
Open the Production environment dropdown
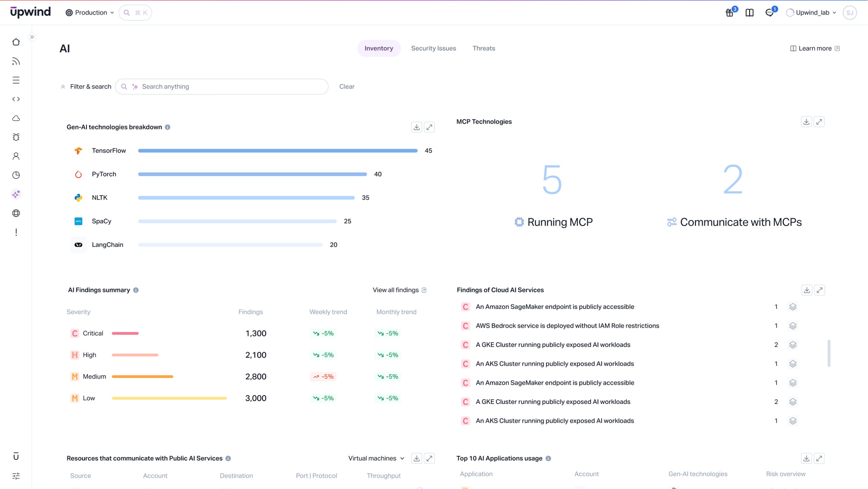tap(90, 13)
